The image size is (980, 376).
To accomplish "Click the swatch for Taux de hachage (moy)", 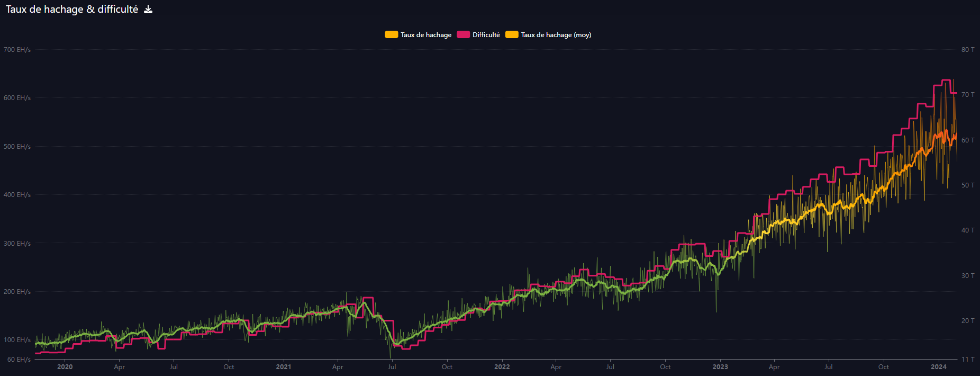I will point(512,35).
